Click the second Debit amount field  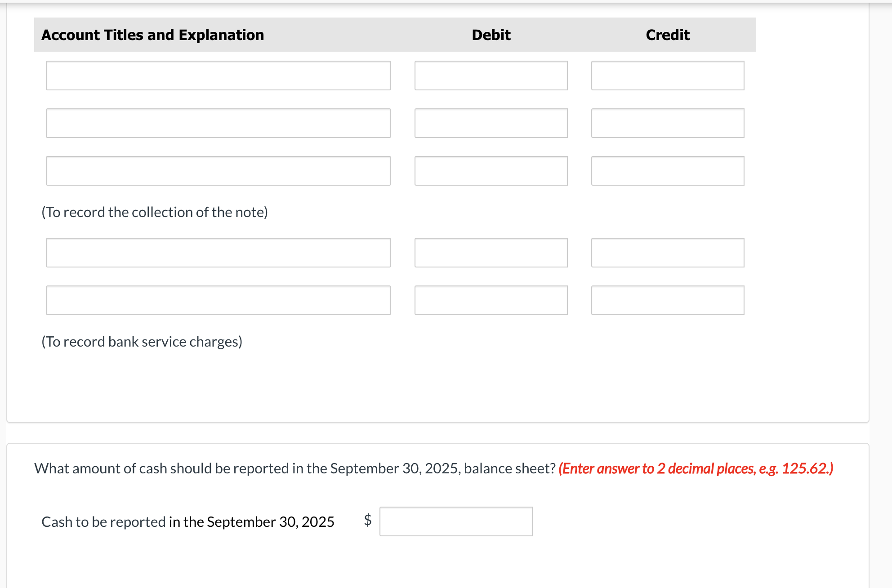(x=491, y=123)
